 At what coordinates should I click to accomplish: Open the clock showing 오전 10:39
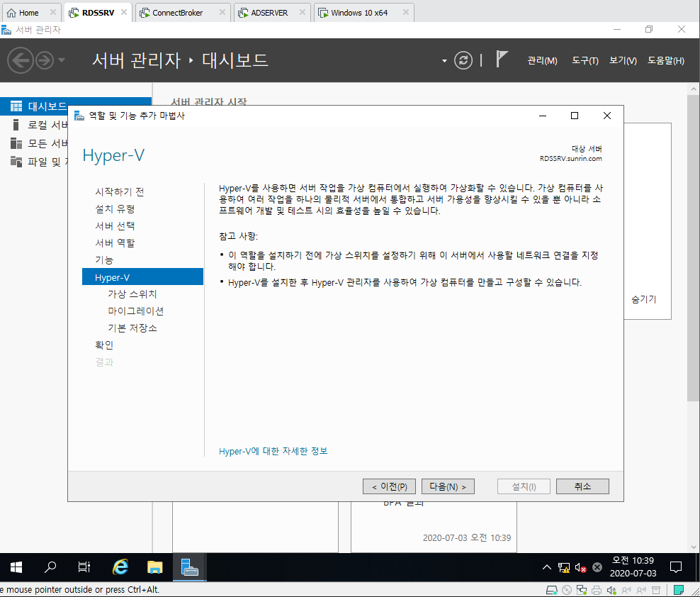pyautogui.click(x=633, y=567)
